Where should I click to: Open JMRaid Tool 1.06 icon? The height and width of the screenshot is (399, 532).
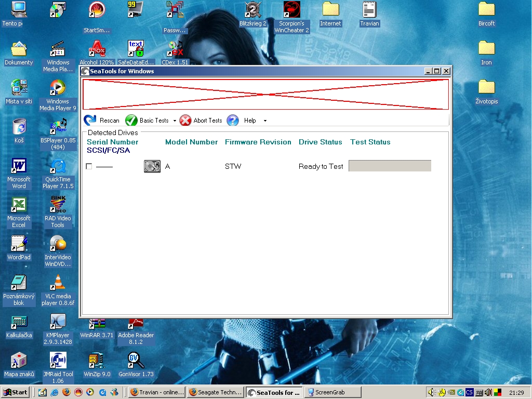58,361
